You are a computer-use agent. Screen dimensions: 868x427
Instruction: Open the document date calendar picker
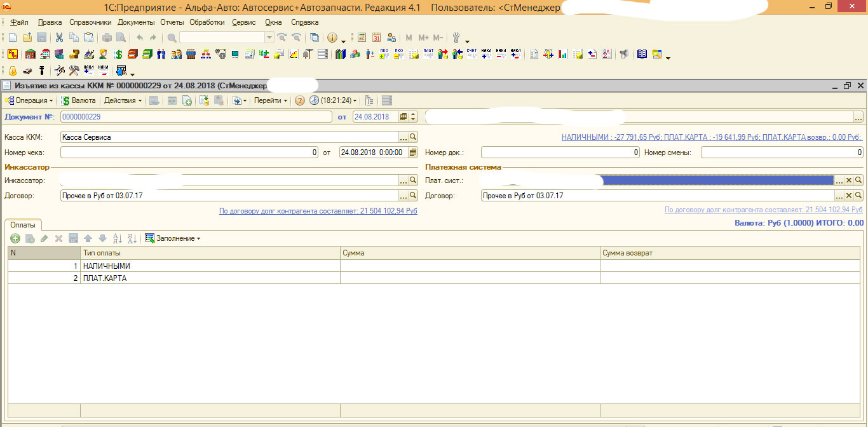403,117
